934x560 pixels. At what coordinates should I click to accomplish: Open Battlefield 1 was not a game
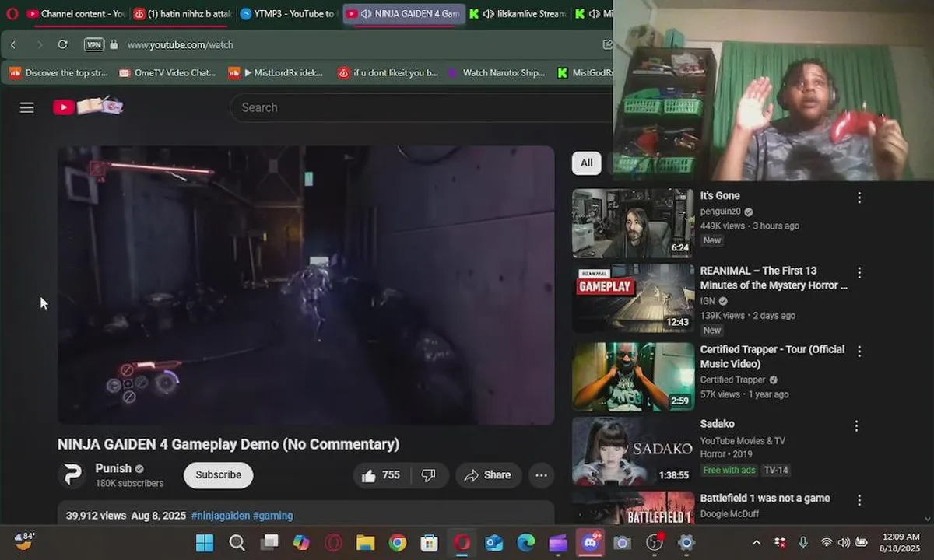tap(765, 498)
